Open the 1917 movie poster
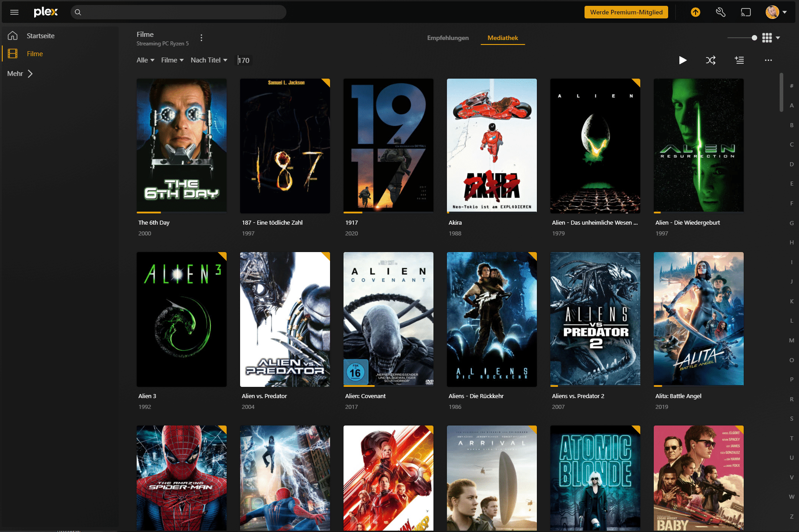 [388, 146]
